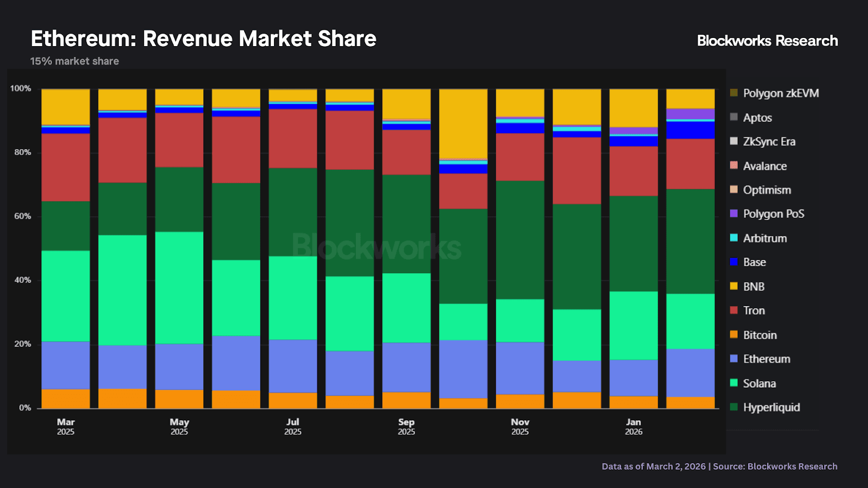Viewport: 868px width, 488px height.
Task: Select the "Tron" legend label
Action: pyautogui.click(x=754, y=310)
